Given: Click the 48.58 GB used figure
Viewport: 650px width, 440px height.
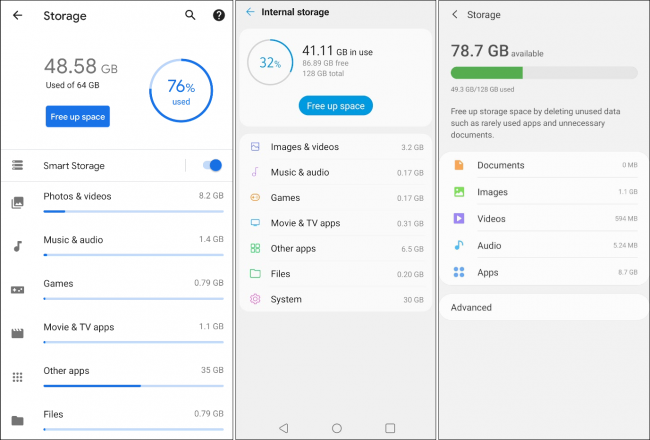Looking at the screenshot, I should (81, 66).
